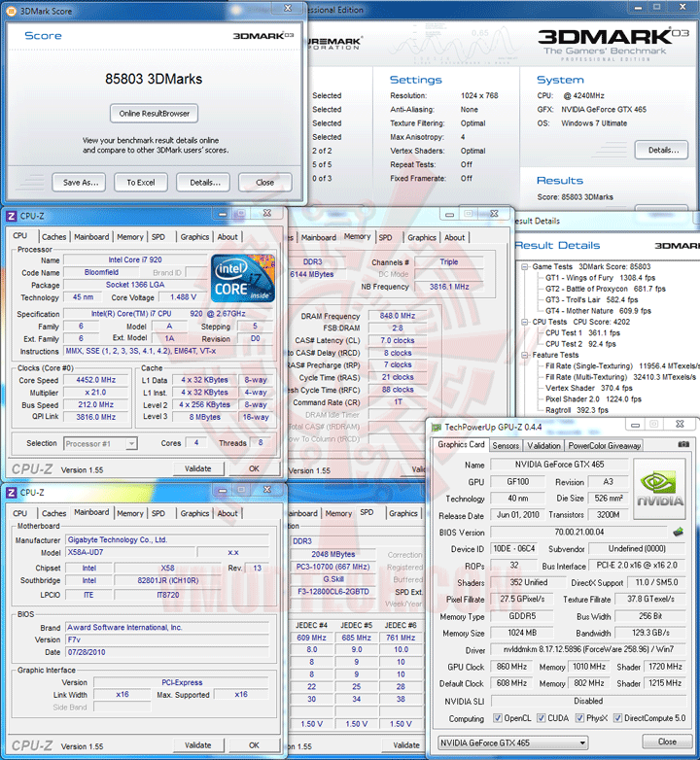Click the GPU-Z Name field GeForce GTX 465

[559, 465]
